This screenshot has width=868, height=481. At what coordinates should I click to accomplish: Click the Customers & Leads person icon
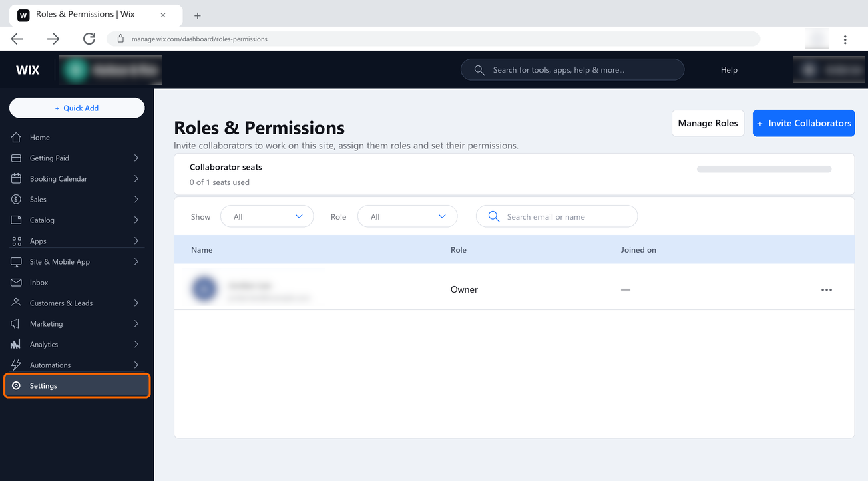click(17, 303)
